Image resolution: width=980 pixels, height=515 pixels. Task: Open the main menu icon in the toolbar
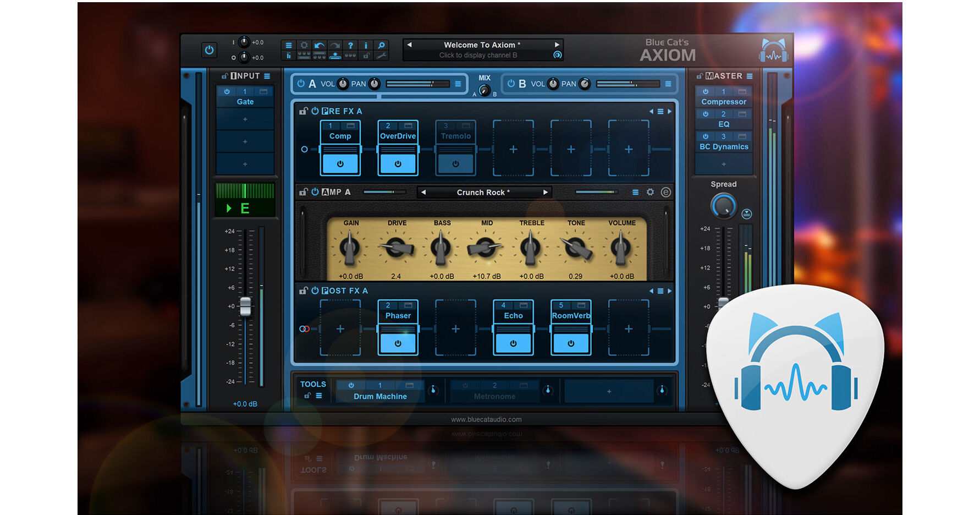[289, 45]
